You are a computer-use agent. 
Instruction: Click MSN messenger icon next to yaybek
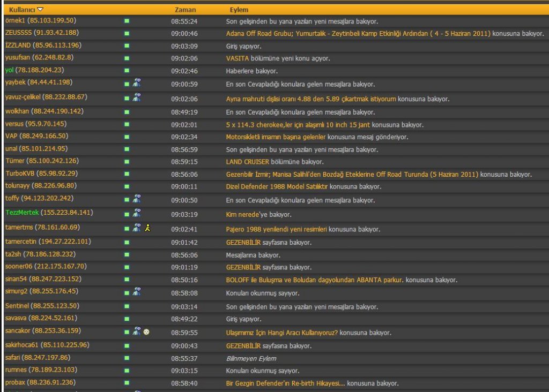(x=137, y=82)
